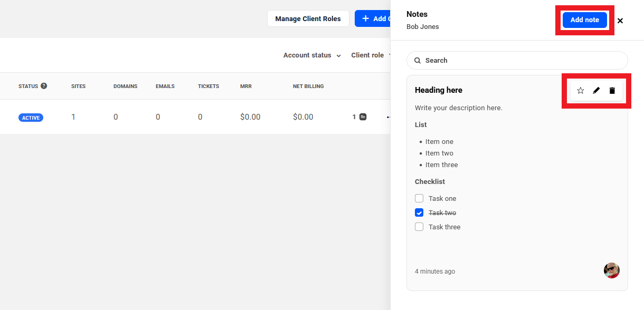This screenshot has height=310, width=644.
Task: Click the sites count link showing 1
Action: point(73,117)
